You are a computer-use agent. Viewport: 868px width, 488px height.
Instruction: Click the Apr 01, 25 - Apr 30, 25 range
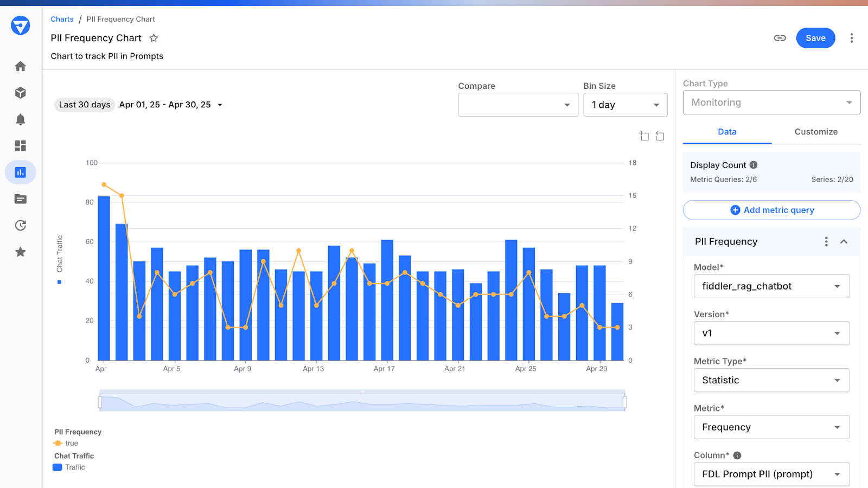(x=165, y=105)
